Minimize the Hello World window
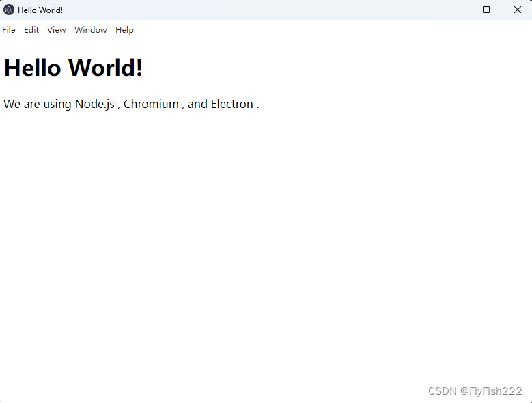The image size is (532, 403). [456, 10]
